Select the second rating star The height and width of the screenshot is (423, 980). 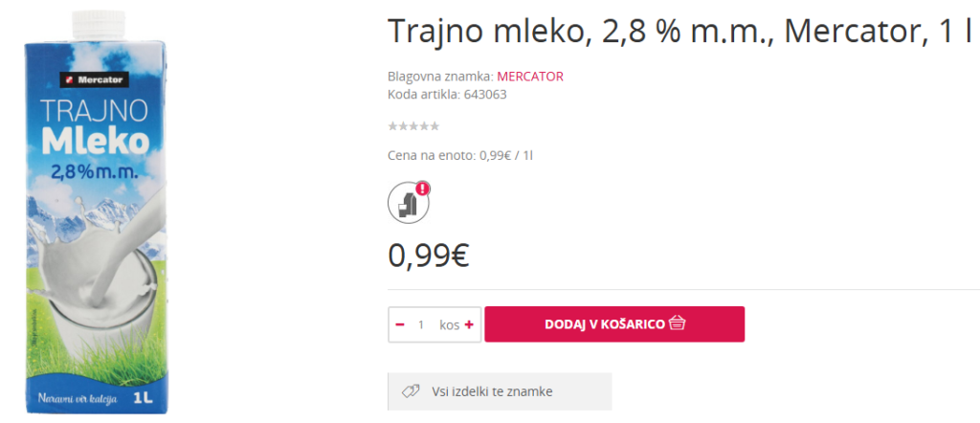tap(403, 126)
